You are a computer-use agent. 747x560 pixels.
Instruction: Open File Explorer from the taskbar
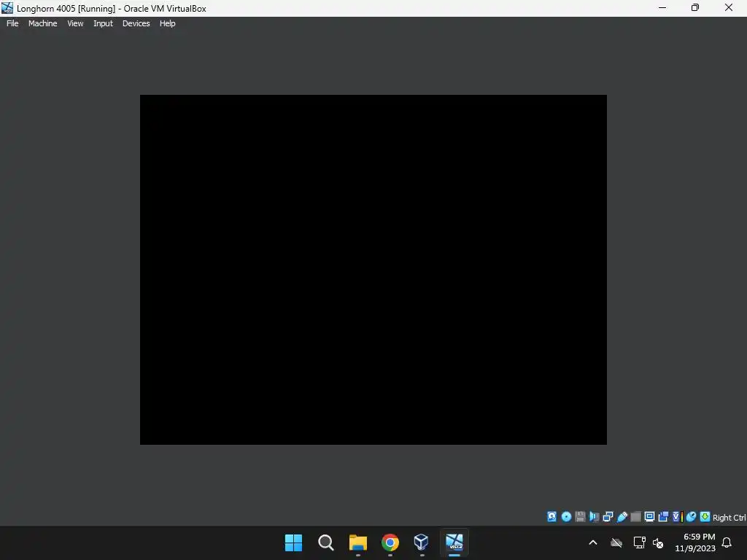pyautogui.click(x=357, y=542)
